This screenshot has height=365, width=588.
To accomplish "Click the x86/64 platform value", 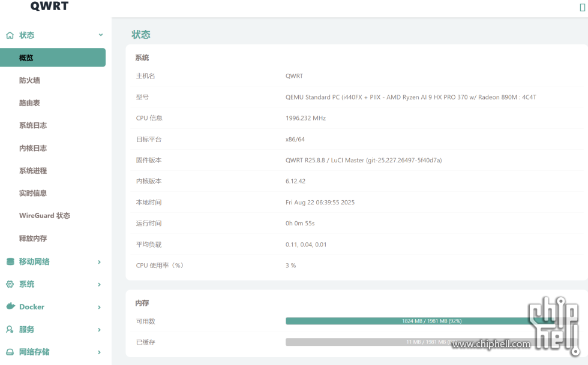I will [295, 139].
